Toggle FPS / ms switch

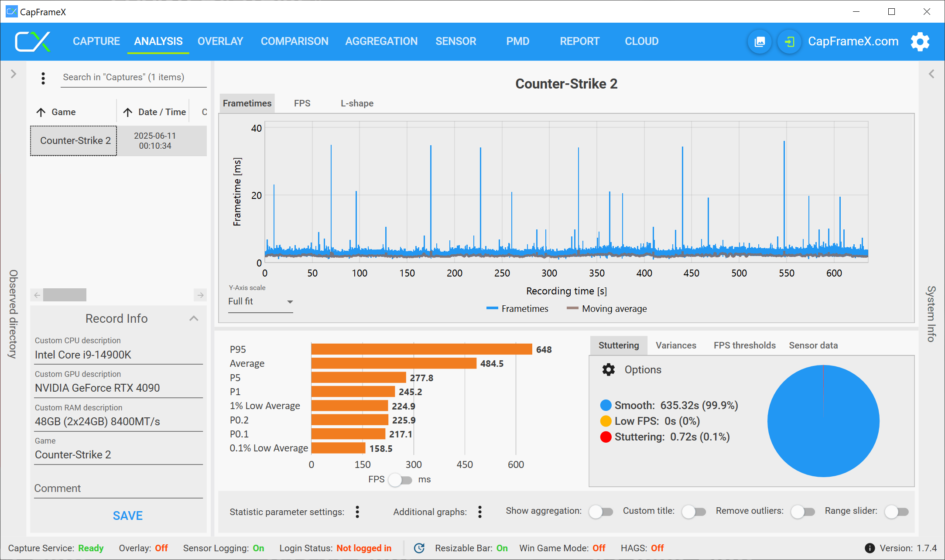pos(400,480)
